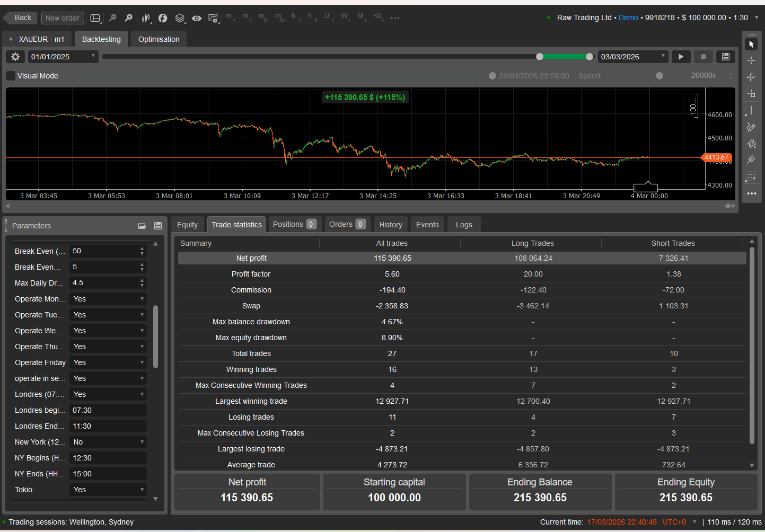Select the pitchfork drawing tool
765x532 pixels.
(751, 159)
